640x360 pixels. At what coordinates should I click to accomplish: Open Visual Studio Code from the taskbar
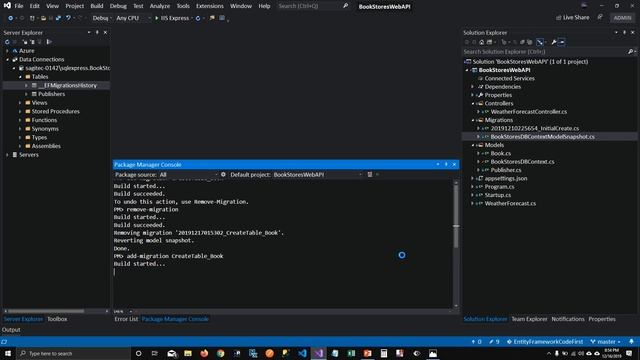302,353
